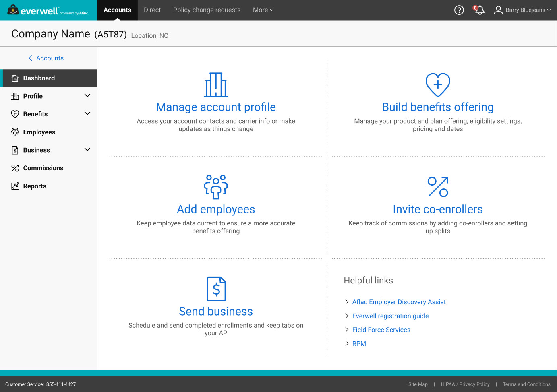The image size is (557, 392).
Task: Click the Location, NC text
Action: click(x=149, y=36)
